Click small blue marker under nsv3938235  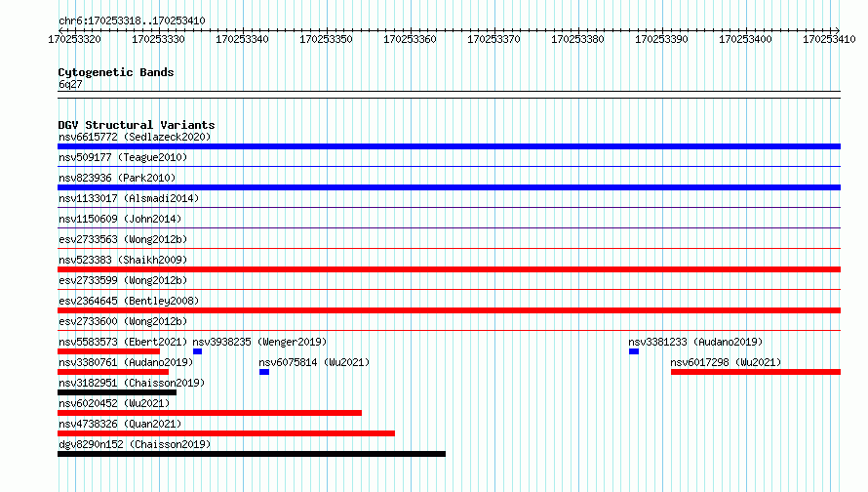click(x=197, y=351)
